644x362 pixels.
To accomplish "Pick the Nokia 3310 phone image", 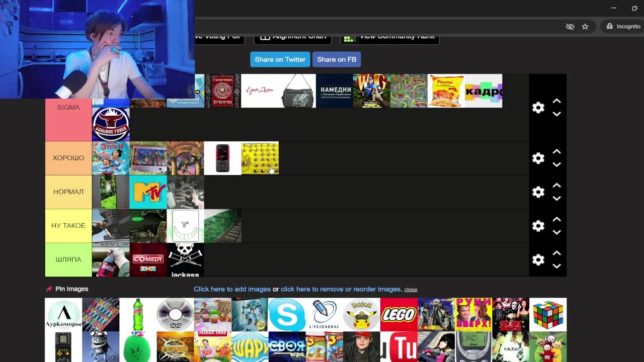I will click(x=473, y=347).
